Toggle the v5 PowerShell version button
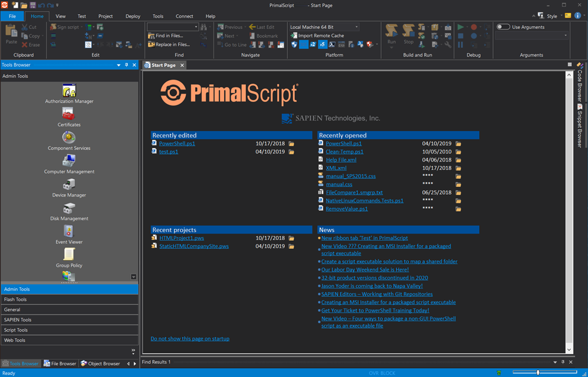The image size is (588, 377). 323,45
